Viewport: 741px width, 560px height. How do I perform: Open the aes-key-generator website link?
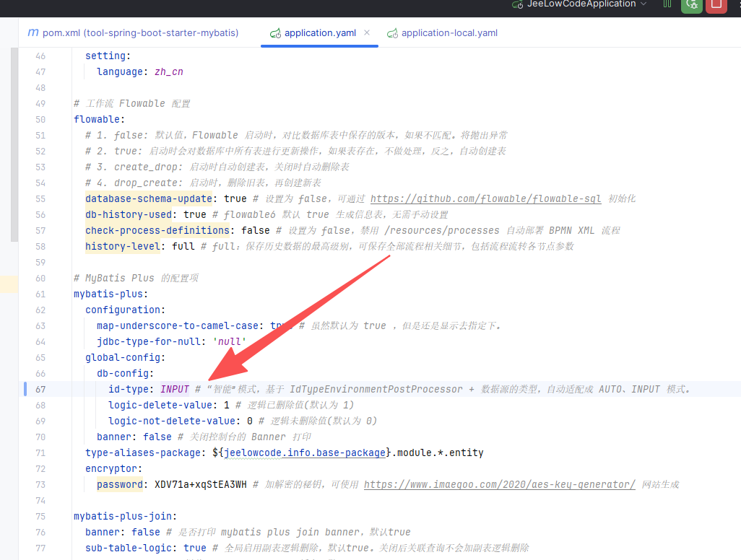pyautogui.click(x=499, y=484)
